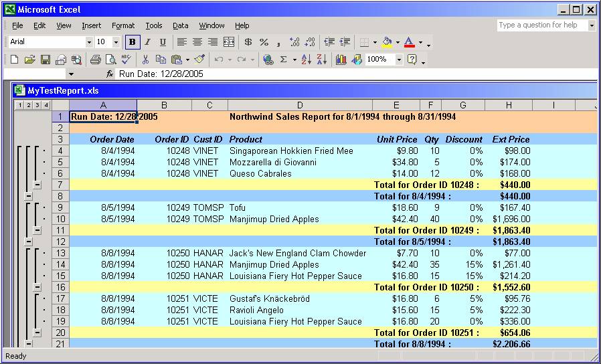Select the Format Painter brush
This screenshot has width=601, height=364.
pos(199,60)
